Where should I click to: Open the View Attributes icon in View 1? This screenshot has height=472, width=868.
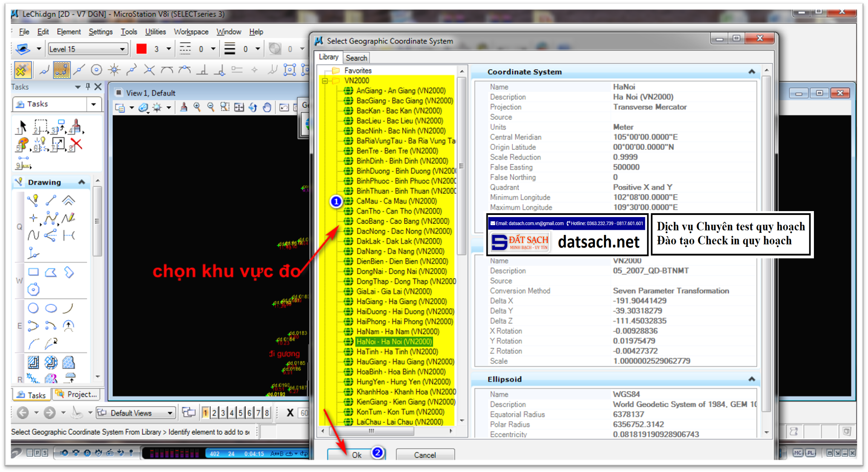120,108
